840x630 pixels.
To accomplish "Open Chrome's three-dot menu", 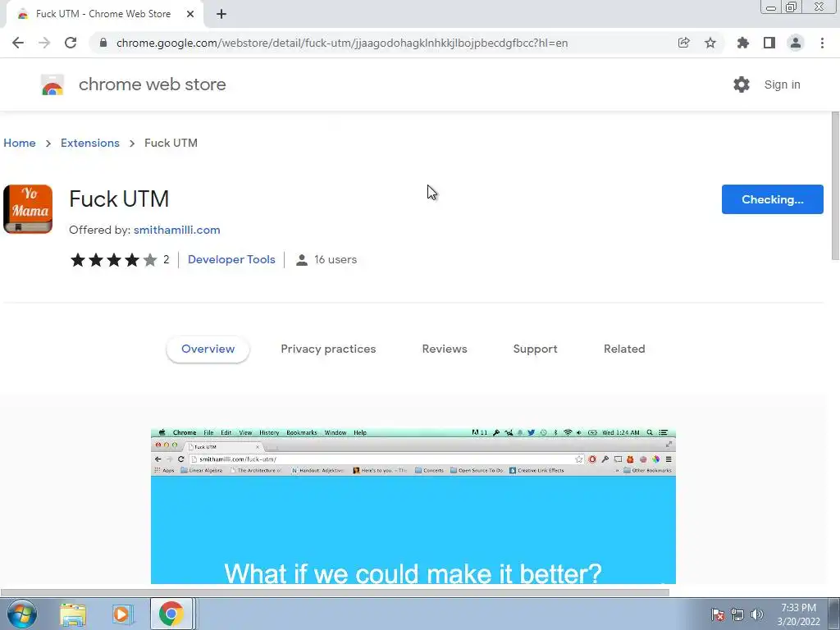I will pyautogui.click(x=822, y=43).
